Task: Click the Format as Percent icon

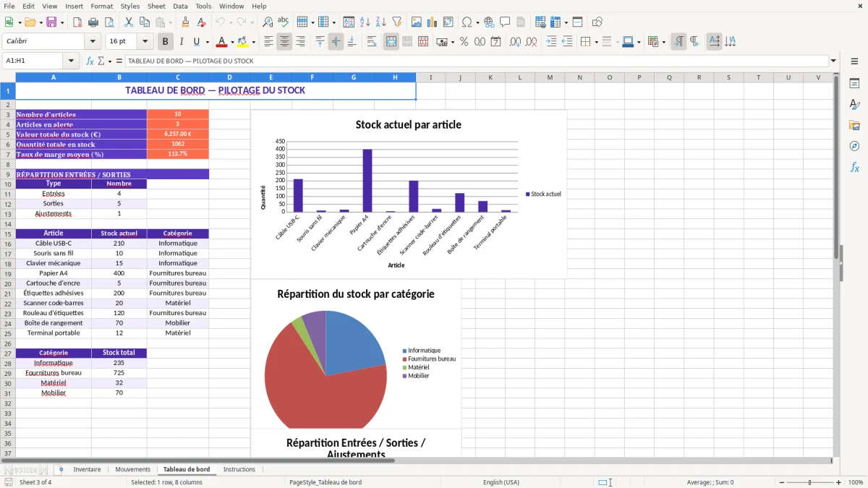Action: pos(464,42)
